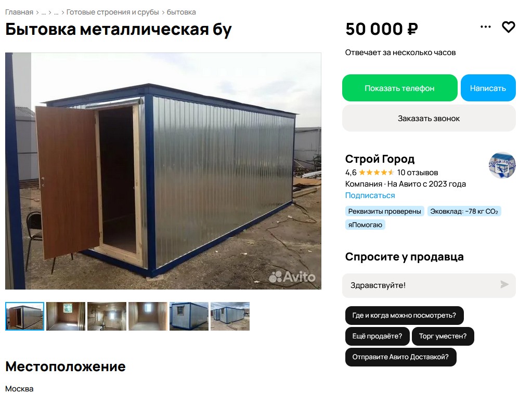Click Показать телефон button

(x=400, y=88)
